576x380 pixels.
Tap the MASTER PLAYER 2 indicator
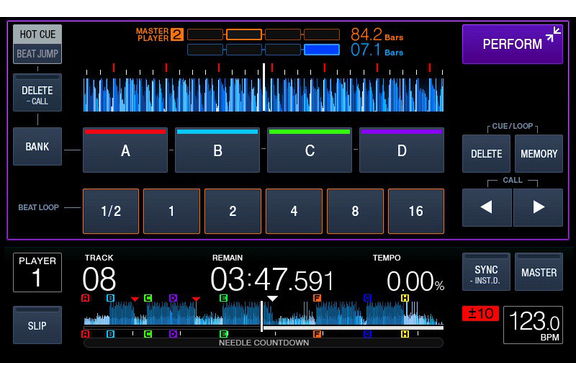tap(159, 35)
